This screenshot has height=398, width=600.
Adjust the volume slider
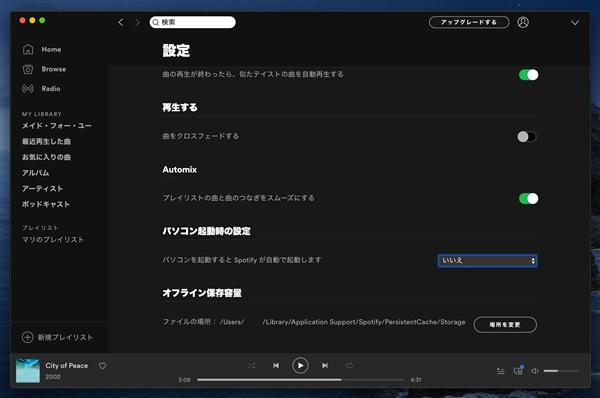tap(561, 371)
